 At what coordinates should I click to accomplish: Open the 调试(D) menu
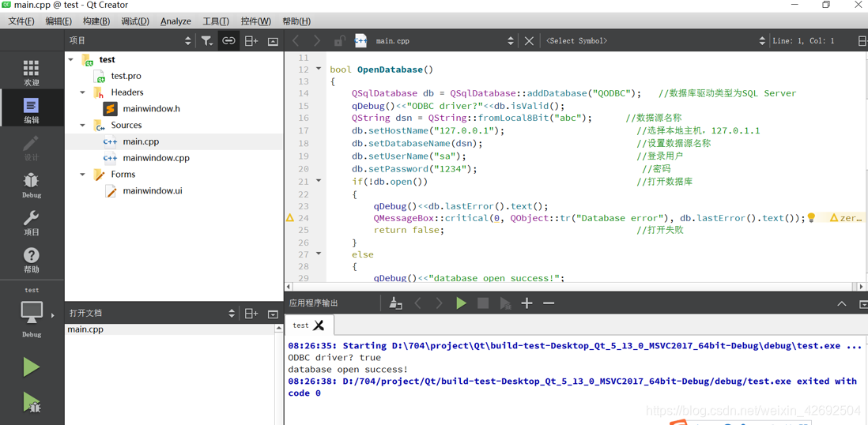tap(135, 21)
